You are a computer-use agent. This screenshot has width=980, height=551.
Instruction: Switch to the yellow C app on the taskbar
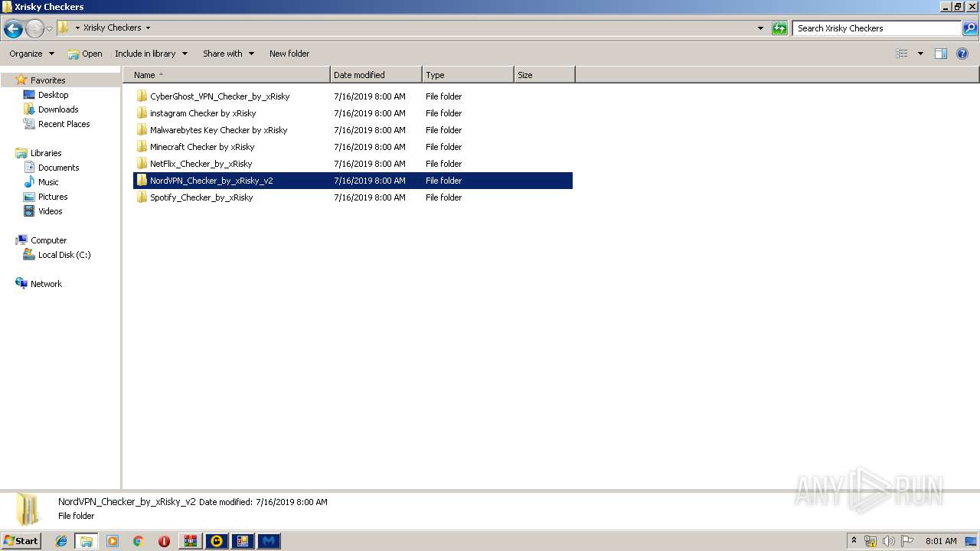(x=217, y=541)
